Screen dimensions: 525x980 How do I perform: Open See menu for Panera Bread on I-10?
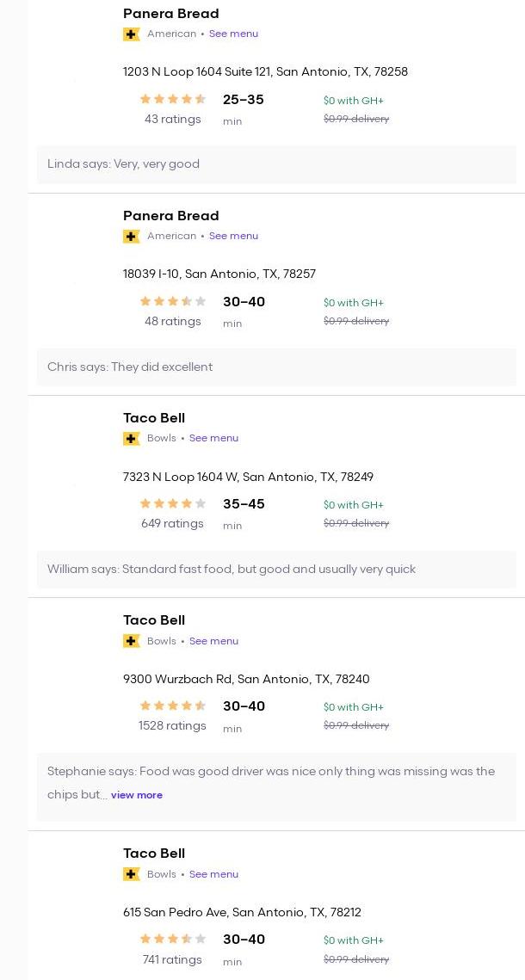[x=233, y=237]
